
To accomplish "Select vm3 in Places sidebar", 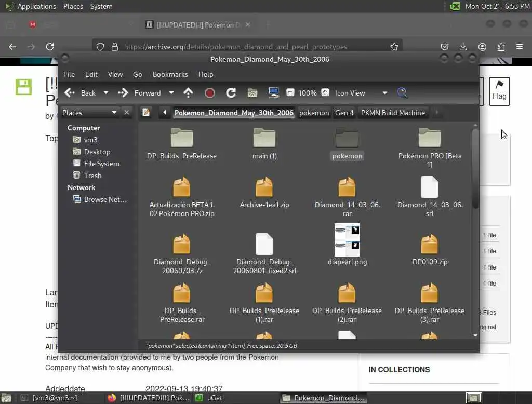I will tap(85, 140).
